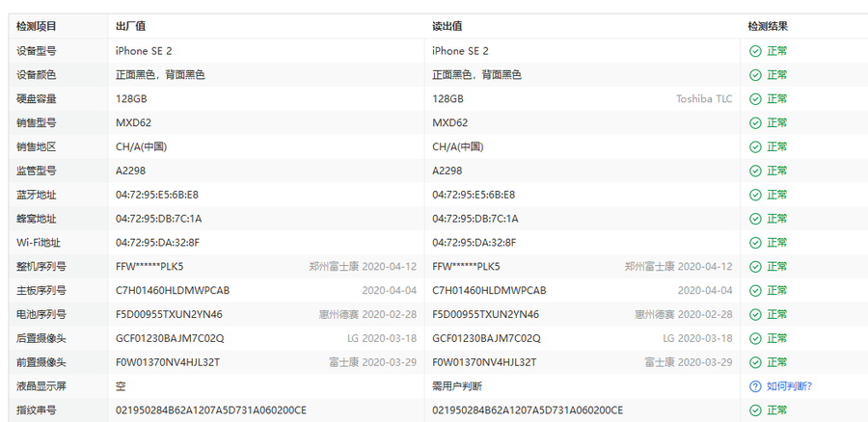Click the green check icon for 整机序列号
The width and height of the screenshot is (868, 422).
(x=755, y=267)
